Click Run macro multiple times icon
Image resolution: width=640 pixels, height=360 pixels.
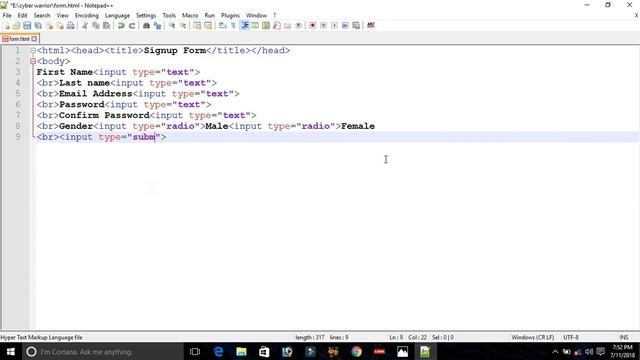click(345, 25)
